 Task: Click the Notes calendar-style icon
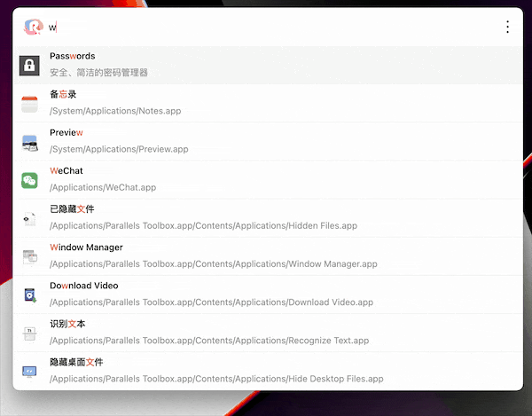click(30, 103)
